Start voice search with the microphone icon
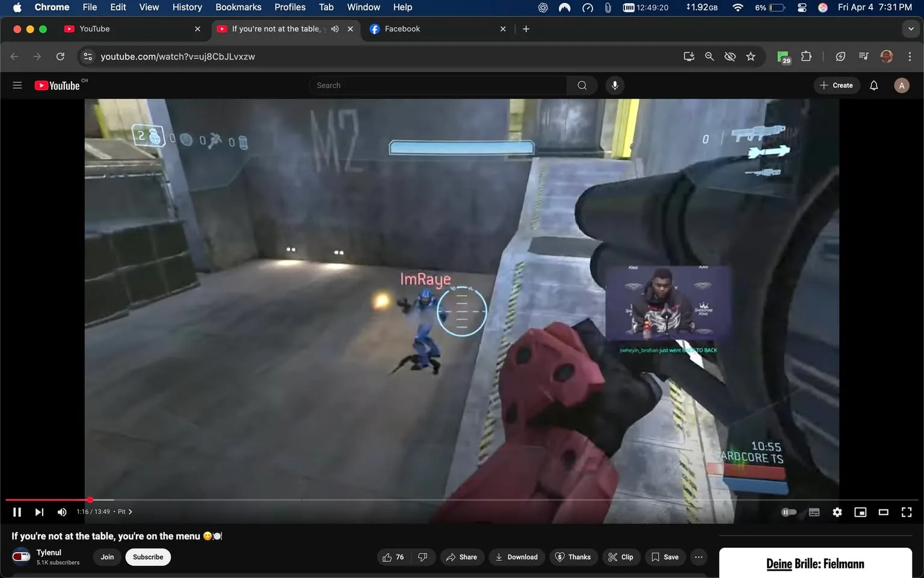The image size is (924, 578). tap(615, 85)
